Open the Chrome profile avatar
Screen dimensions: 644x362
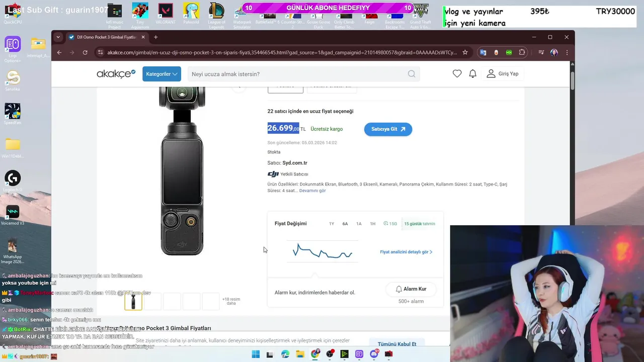click(x=554, y=52)
